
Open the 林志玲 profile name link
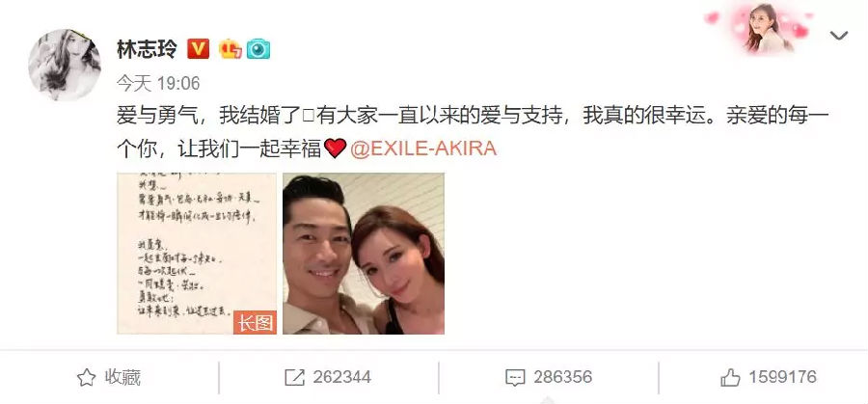pos(147,49)
